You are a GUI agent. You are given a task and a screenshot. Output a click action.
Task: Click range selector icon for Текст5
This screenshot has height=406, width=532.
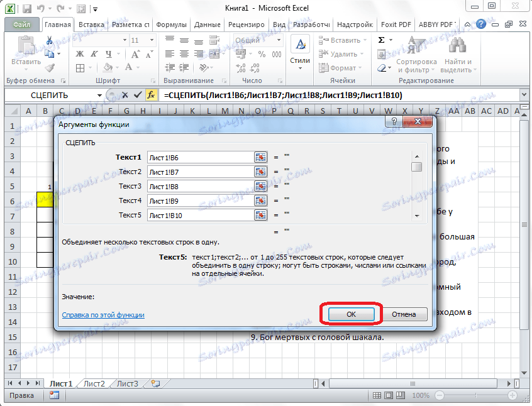(x=260, y=215)
